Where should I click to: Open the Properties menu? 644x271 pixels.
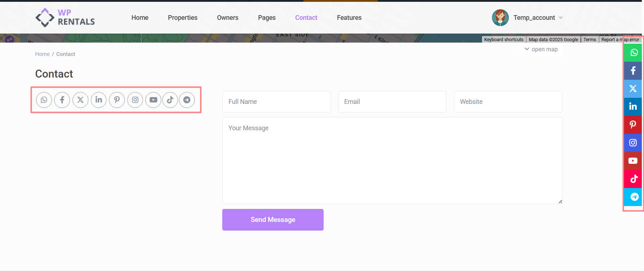[183, 18]
